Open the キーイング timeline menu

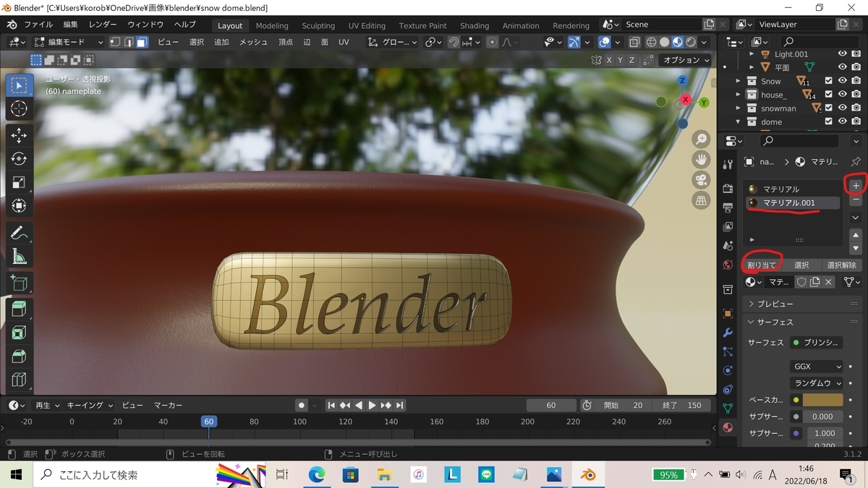click(90, 405)
